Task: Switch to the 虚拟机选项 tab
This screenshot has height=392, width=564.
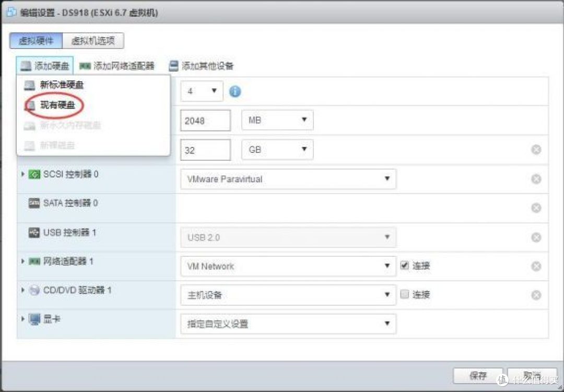Action: [93, 41]
